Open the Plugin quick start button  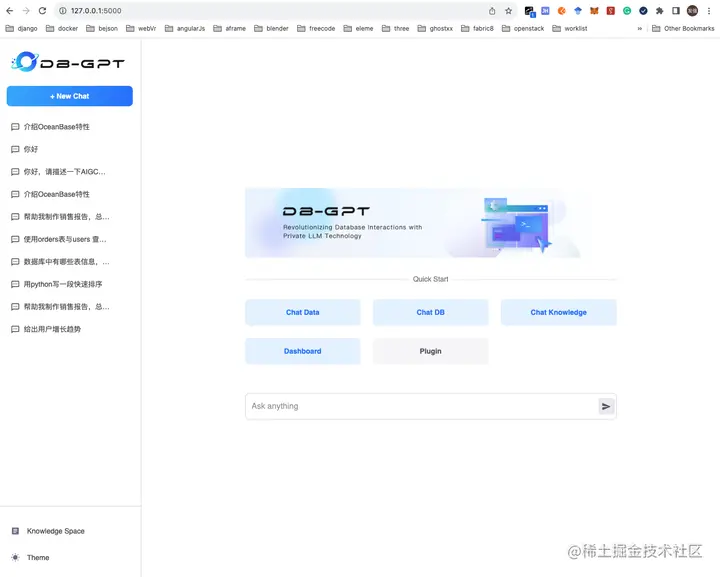tap(430, 351)
